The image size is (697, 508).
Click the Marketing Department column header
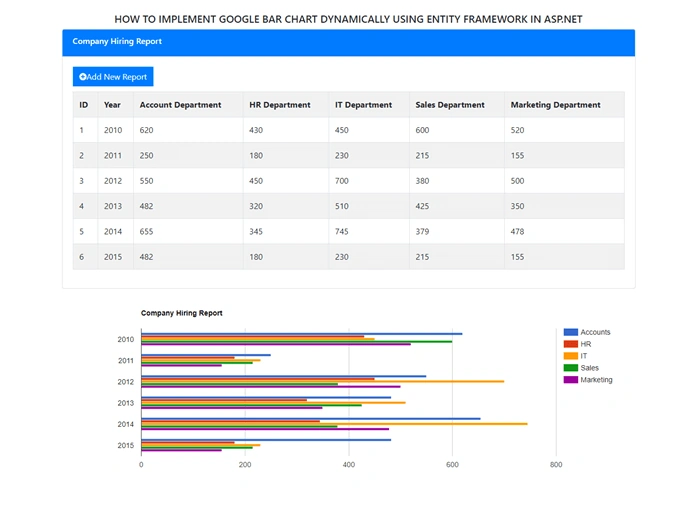pos(565,104)
